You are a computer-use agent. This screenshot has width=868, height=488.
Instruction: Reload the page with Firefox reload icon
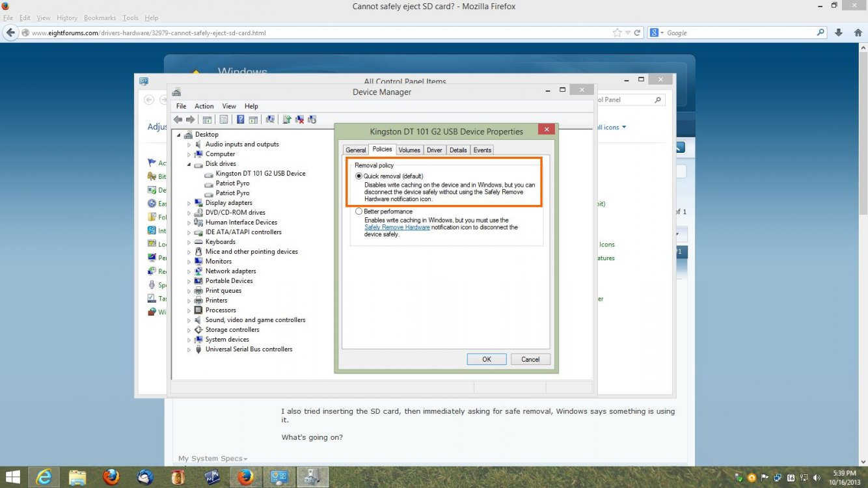(638, 33)
